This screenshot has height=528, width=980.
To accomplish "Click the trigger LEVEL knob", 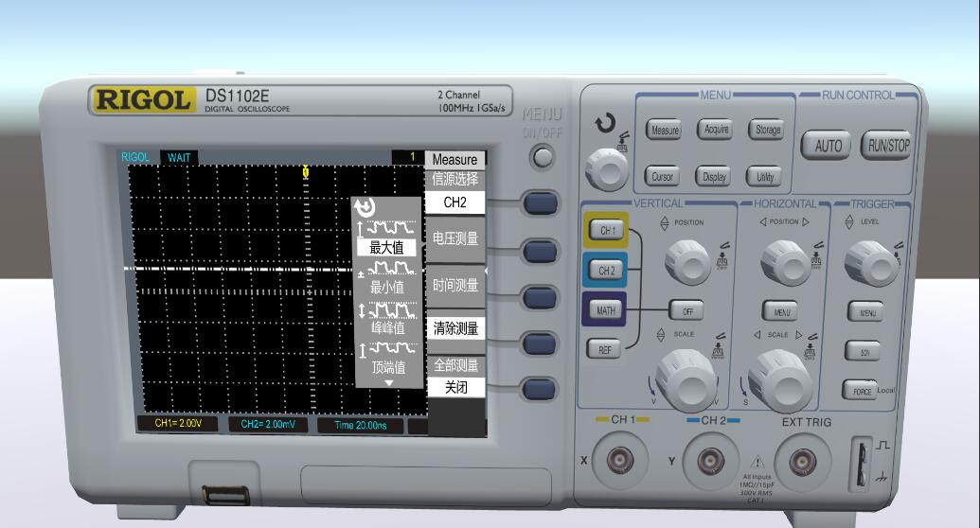I will 871,258.
